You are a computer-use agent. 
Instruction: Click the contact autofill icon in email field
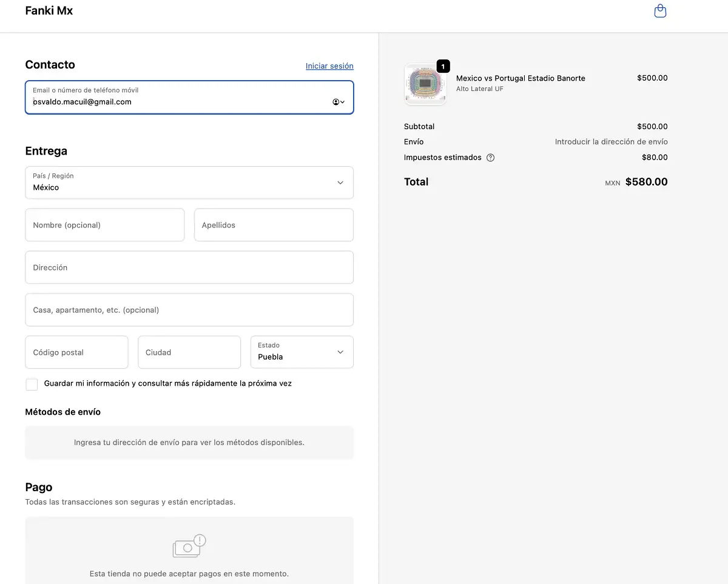click(x=338, y=102)
